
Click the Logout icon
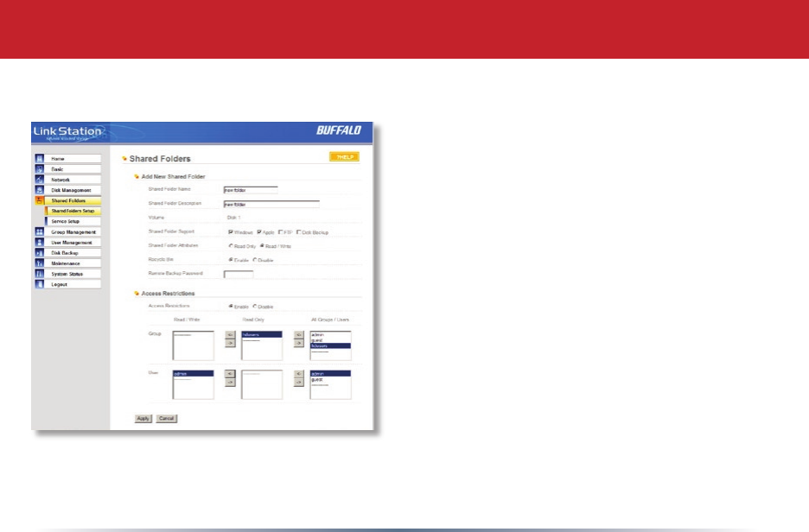pyautogui.click(x=39, y=284)
